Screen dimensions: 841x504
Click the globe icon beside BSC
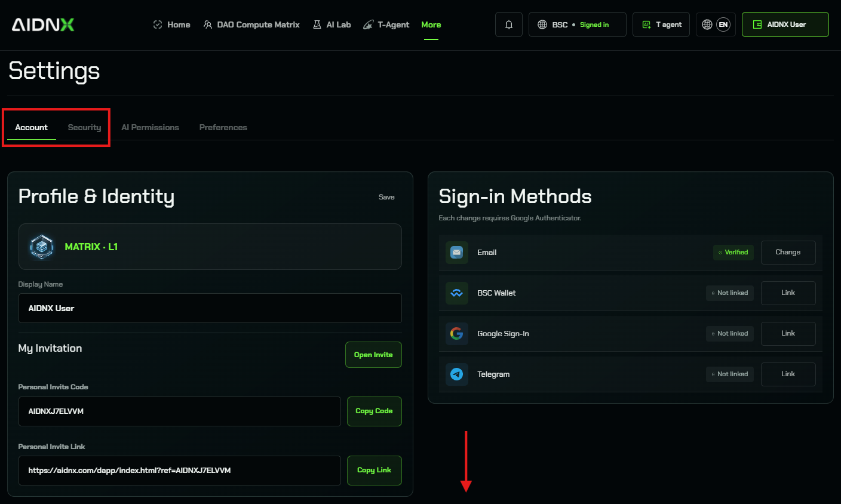[x=542, y=24]
